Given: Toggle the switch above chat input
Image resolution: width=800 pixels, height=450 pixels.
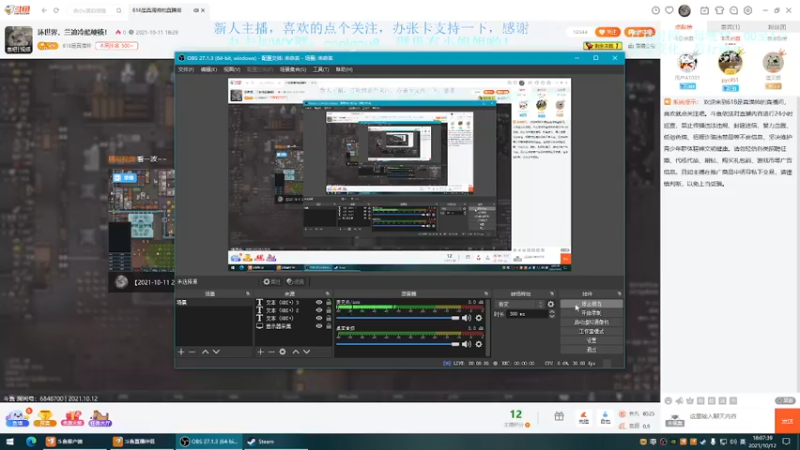Looking at the screenshot, I should point(785,401).
